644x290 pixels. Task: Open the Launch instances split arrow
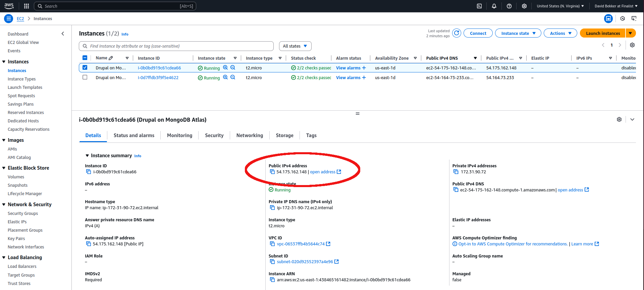click(631, 33)
